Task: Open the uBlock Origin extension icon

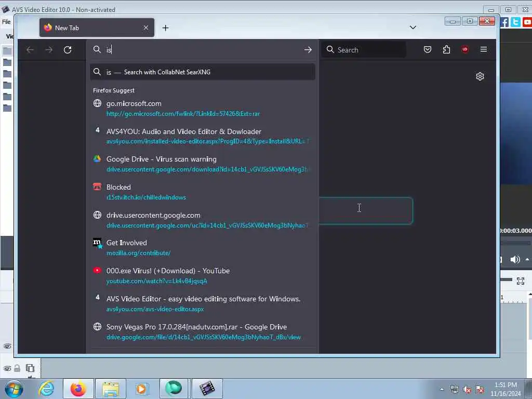Action: point(465,49)
